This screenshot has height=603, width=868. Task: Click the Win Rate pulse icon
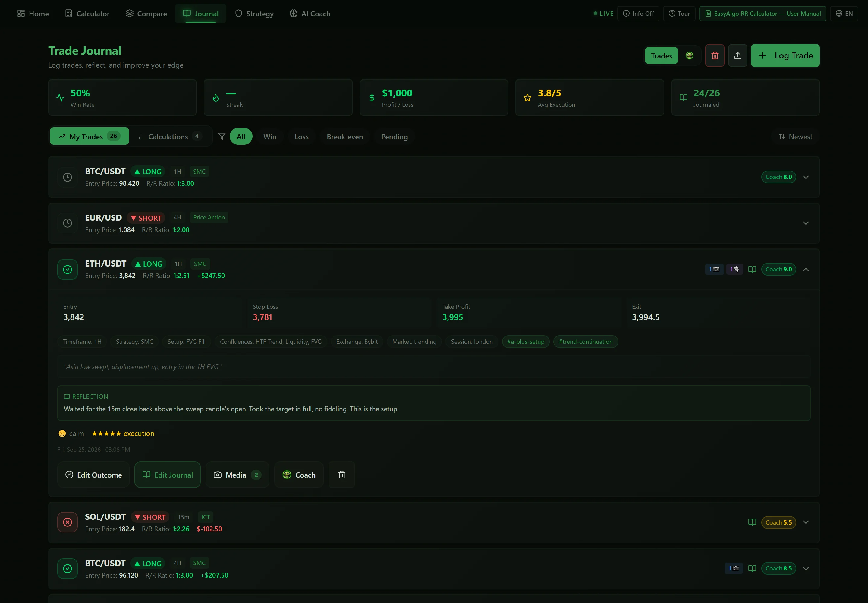[60, 98]
